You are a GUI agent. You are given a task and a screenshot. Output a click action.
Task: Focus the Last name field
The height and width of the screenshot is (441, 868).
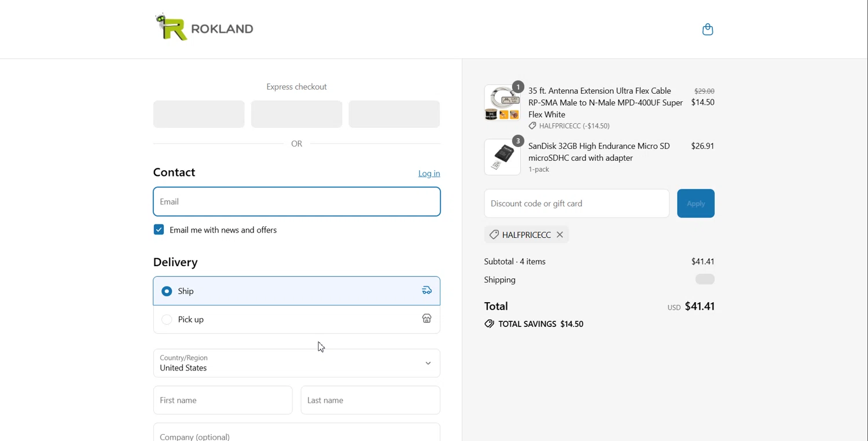(x=370, y=400)
